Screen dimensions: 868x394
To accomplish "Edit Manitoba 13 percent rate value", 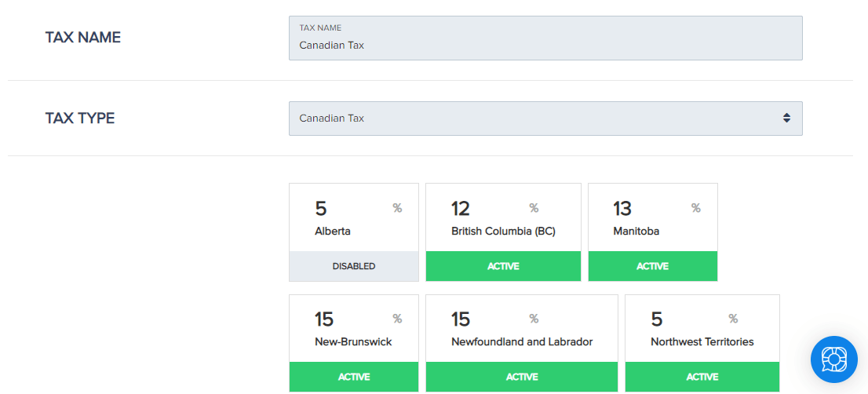I will tap(622, 209).
